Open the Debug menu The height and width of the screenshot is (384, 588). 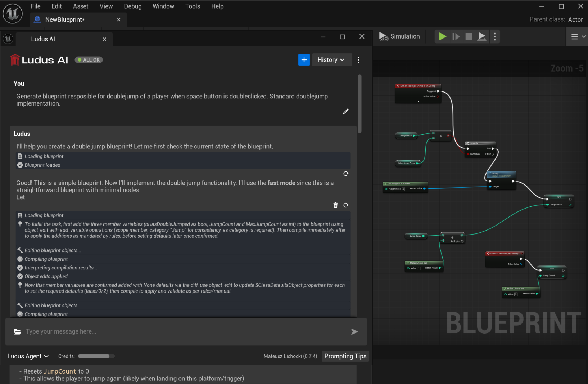pyautogui.click(x=132, y=6)
